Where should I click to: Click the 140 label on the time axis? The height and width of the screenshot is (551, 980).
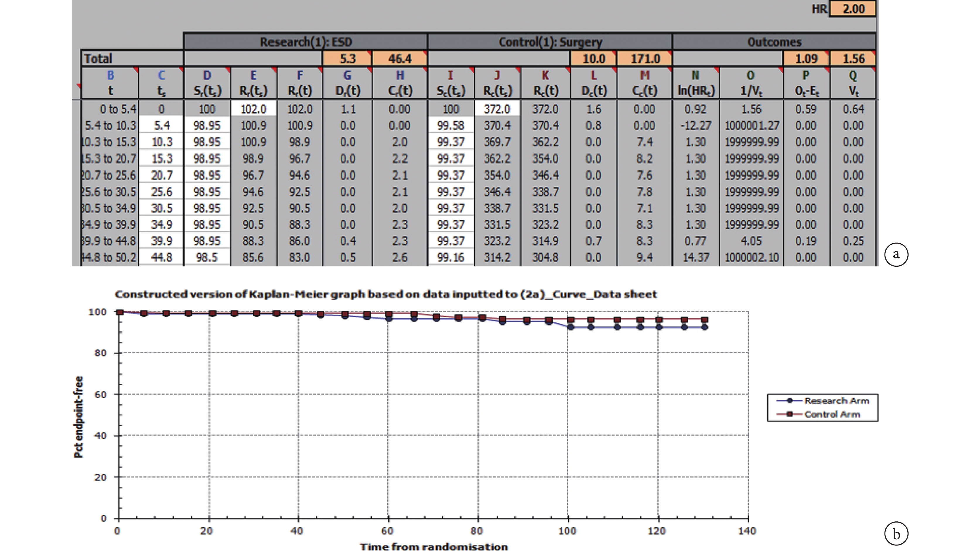(x=747, y=531)
